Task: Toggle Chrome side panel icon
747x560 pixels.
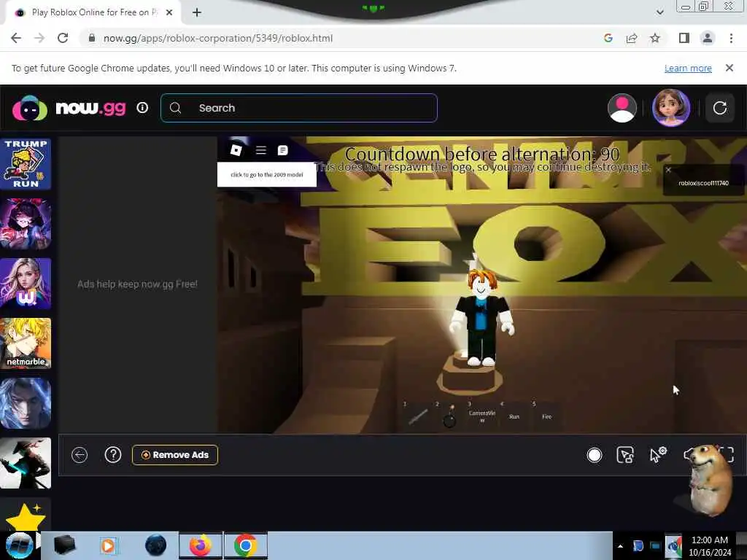Action: click(x=684, y=38)
